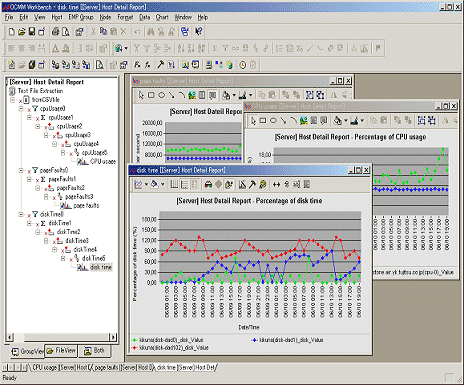This screenshot has height=385, width=464.
Task: Switch to CPU usage bottom tab
Action: [x=60, y=367]
